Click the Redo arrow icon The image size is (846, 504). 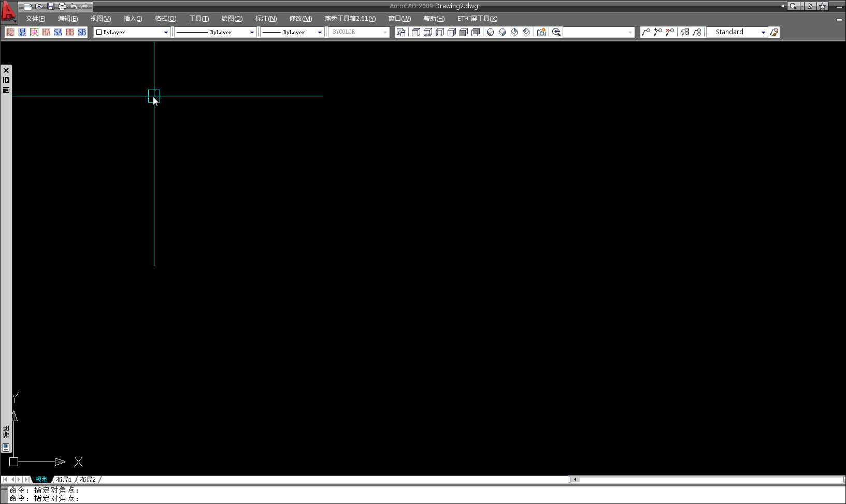[84, 6]
